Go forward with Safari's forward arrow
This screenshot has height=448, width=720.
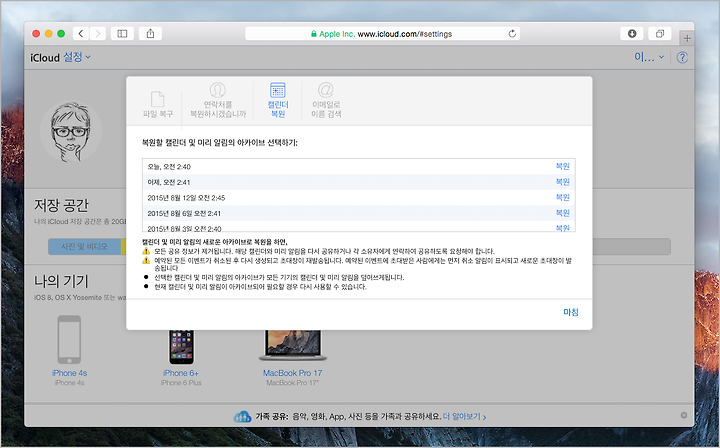[x=97, y=34]
